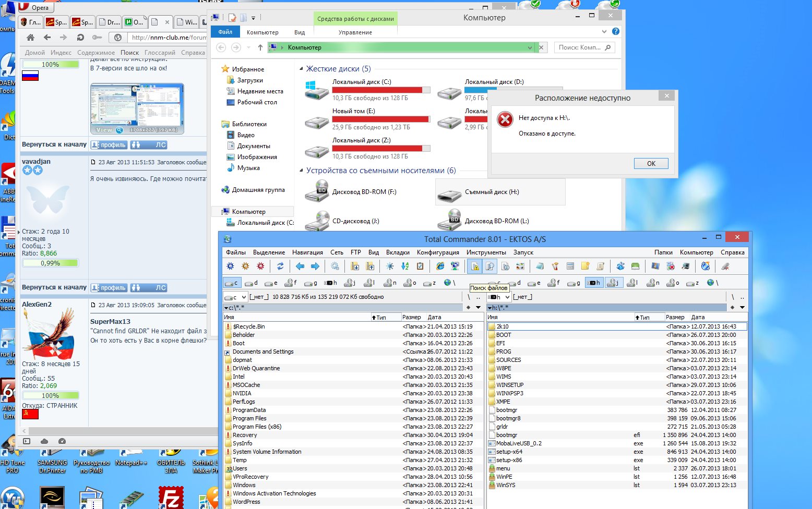This screenshot has width=812, height=509.
Task: Click the A-Z sort icon in toolbar
Action: tap(404, 266)
